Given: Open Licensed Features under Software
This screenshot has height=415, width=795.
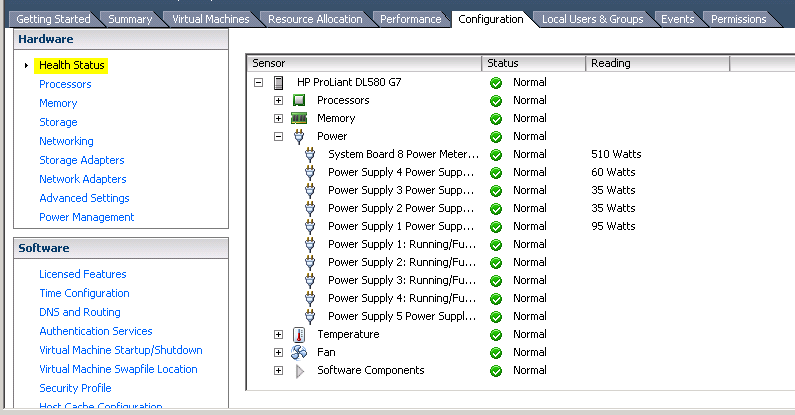Looking at the screenshot, I should (x=83, y=274).
